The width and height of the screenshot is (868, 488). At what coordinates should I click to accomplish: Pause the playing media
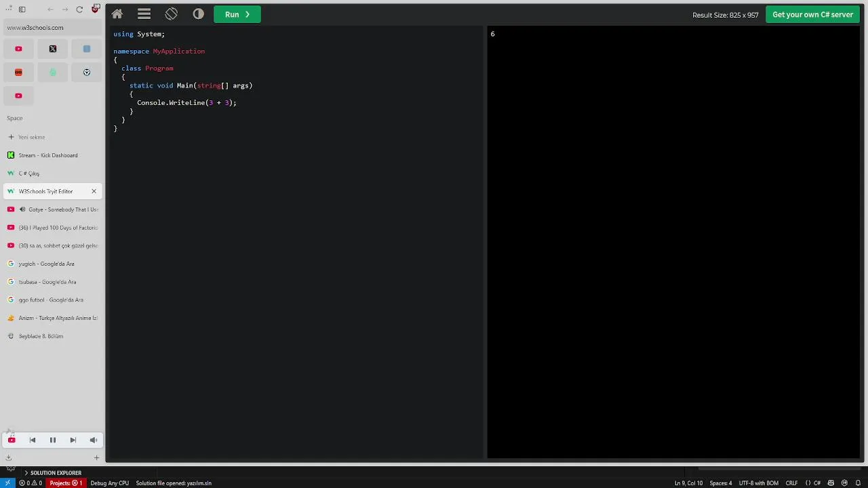coord(52,440)
